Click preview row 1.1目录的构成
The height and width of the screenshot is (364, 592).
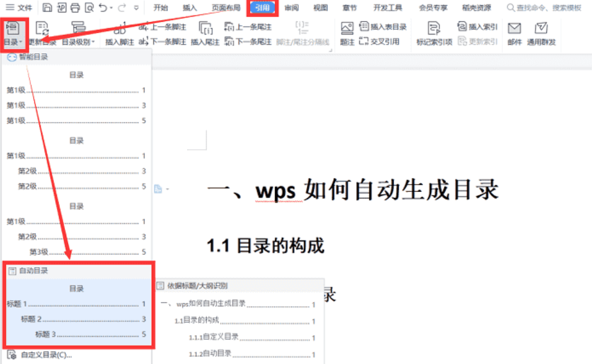245,321
